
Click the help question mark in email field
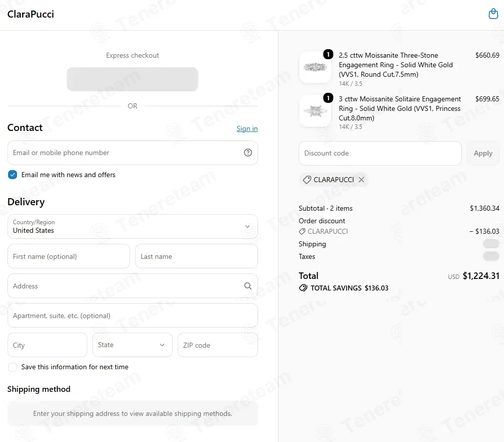point(248,153)
